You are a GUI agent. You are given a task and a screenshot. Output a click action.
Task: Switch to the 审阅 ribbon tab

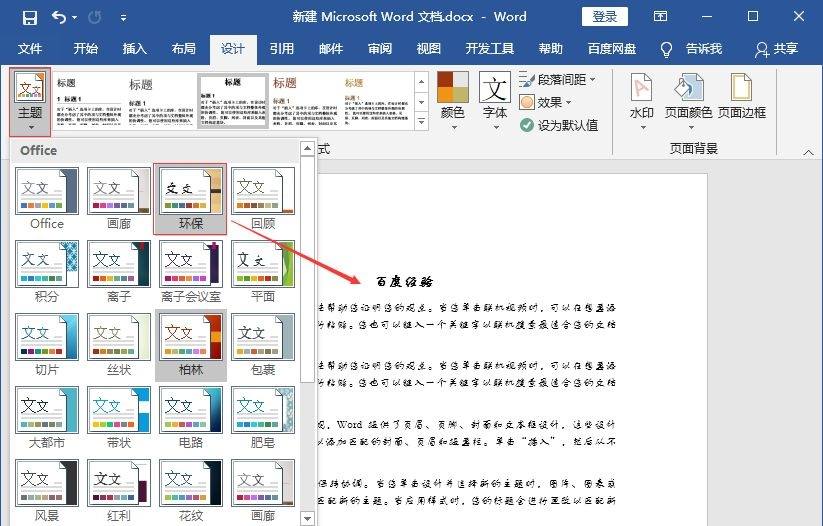[380, 49]
